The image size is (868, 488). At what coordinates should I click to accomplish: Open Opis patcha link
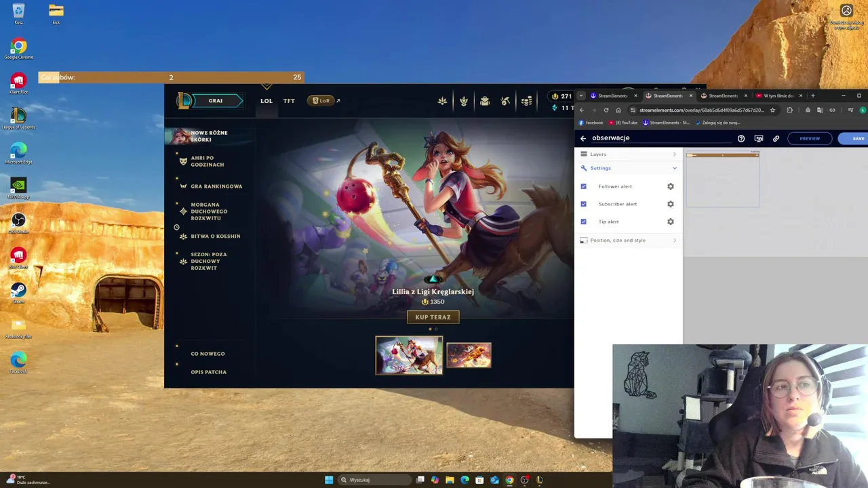click(208, 372)
